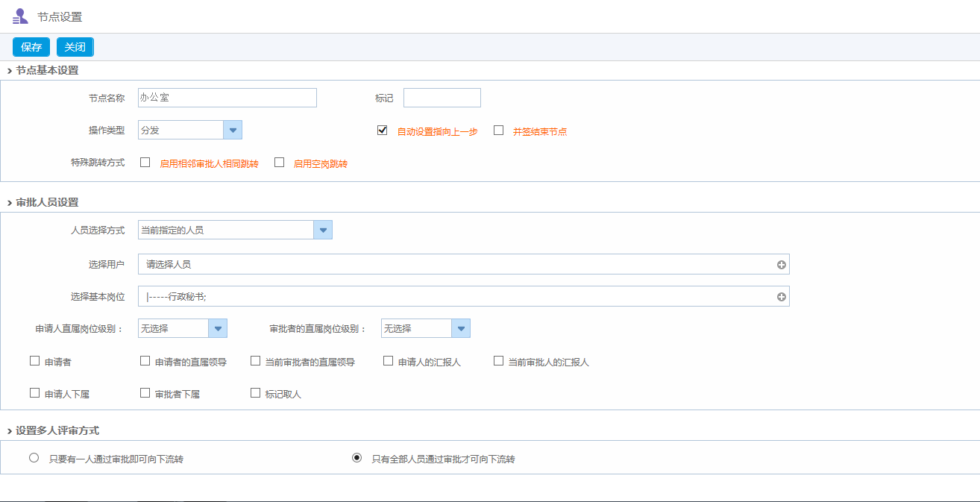Click the 操作类型 dropdown arrow icon
Screen dimensions: 980x502
[232, 129]
